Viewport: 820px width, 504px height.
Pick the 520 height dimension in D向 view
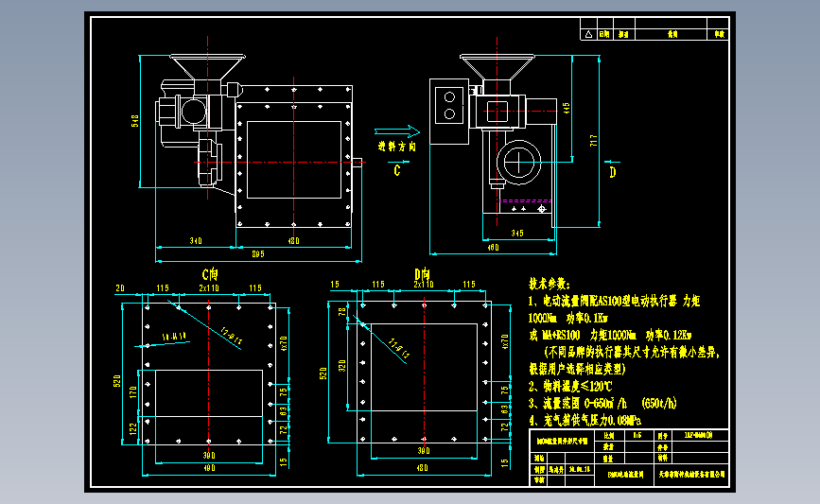click(323, 374)
